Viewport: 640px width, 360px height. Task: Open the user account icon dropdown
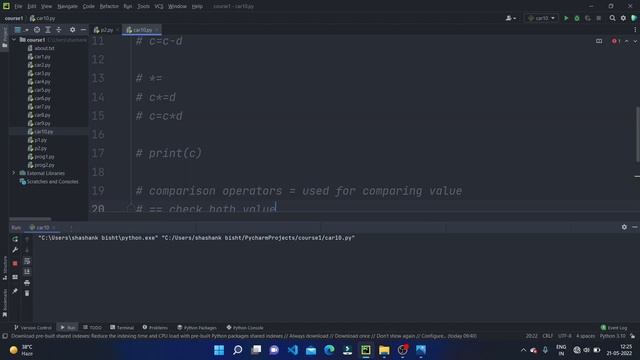pyautogui.click(x=511, y=18)
